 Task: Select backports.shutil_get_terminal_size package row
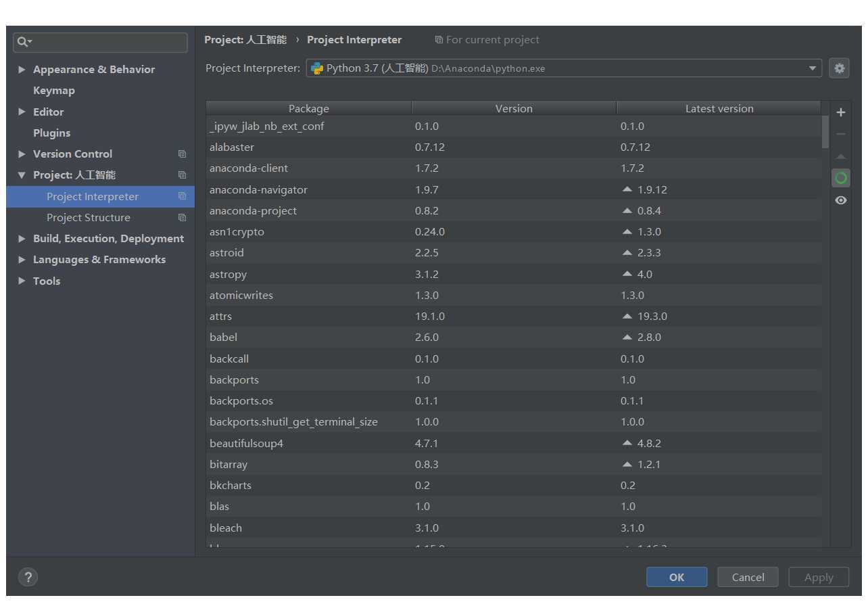point(514,421)
